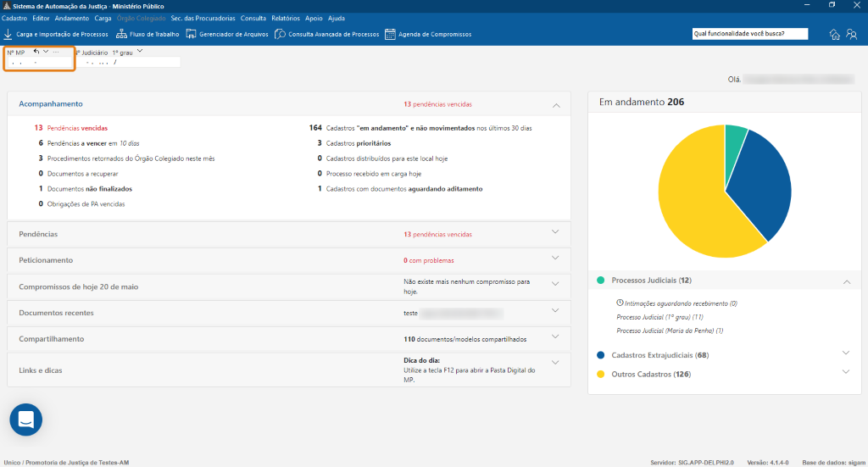
Task: Click the Carga e Importação de Processos icon
Action: point(8,35)
